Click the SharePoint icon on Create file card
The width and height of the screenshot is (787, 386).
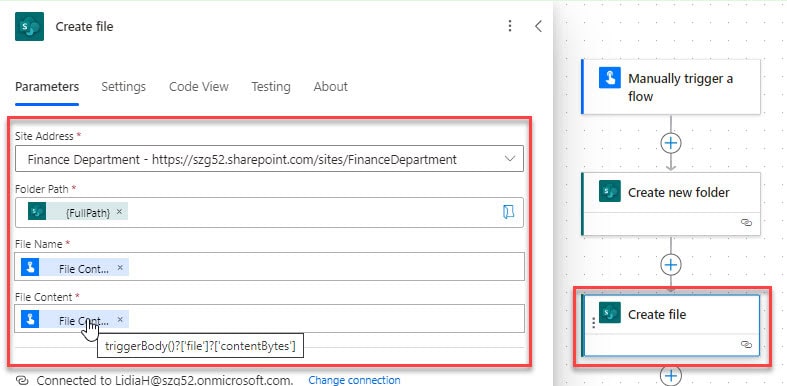[610, 313]
